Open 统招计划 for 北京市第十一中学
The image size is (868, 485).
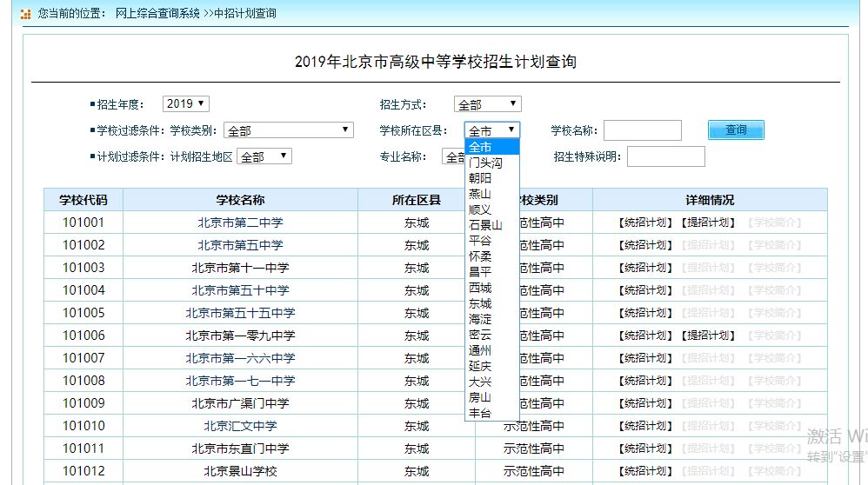(645, 268)
